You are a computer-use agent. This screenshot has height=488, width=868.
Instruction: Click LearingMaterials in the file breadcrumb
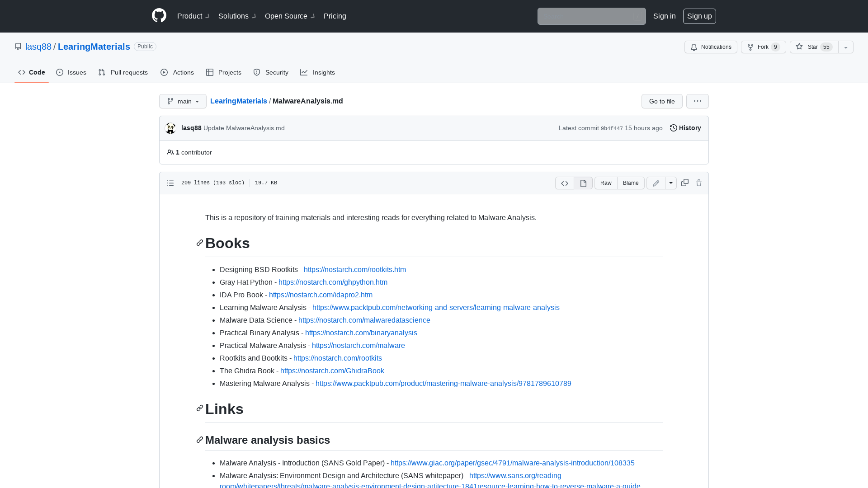238,101
